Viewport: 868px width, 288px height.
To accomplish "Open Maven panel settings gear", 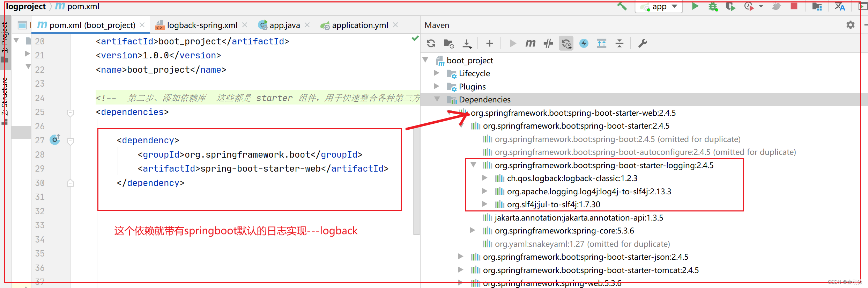I will coord(851,25).
